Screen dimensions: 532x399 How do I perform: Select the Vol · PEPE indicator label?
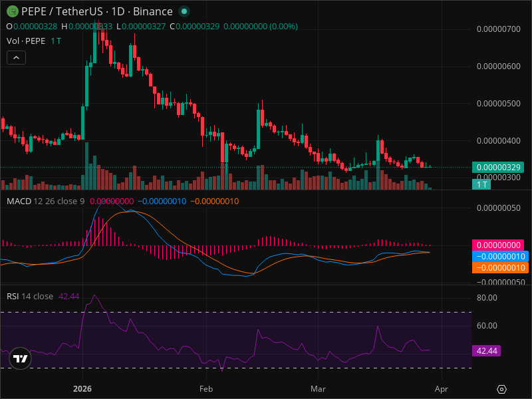tap(26, 41)
